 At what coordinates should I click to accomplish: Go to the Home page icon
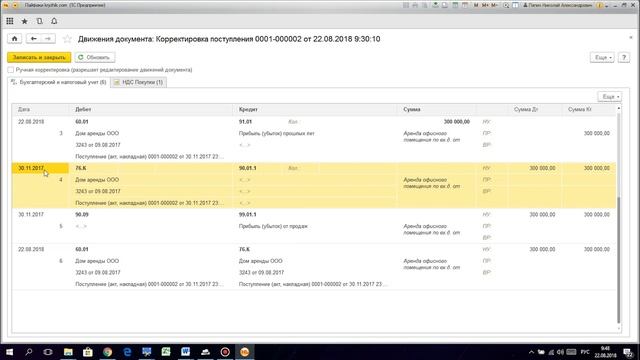(x=14, y=39)
